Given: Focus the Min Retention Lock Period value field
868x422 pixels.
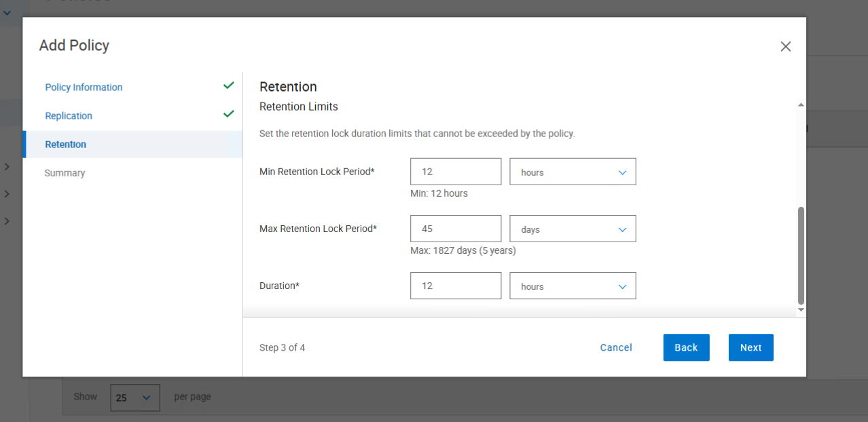Looking at the screenshot, I should [x=456, y=172].
